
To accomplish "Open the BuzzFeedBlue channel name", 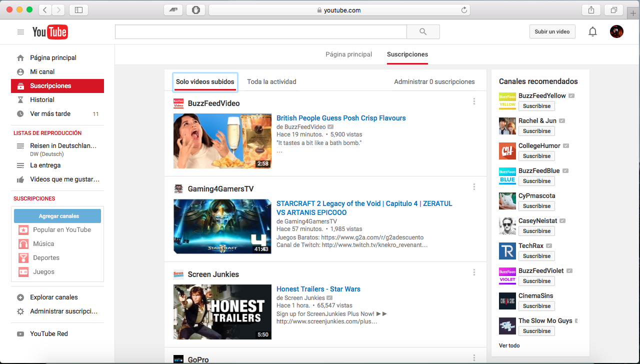I will point(539,171).
